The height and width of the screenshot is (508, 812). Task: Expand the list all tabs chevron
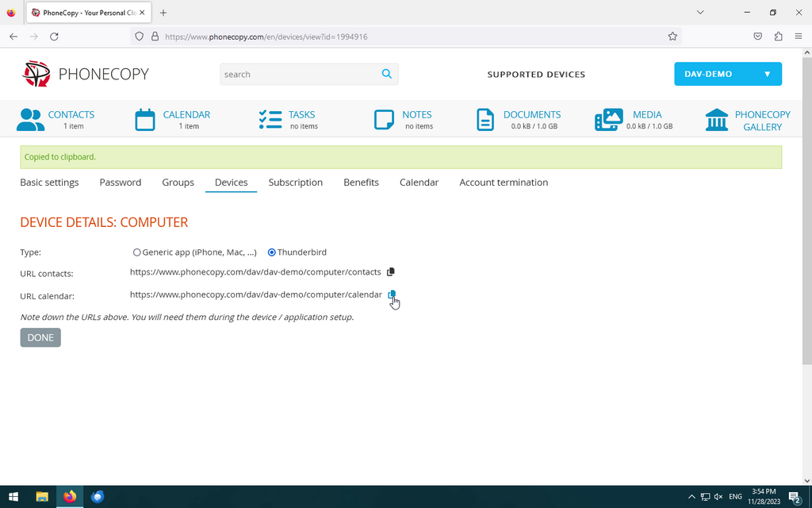tap(700, 13)
